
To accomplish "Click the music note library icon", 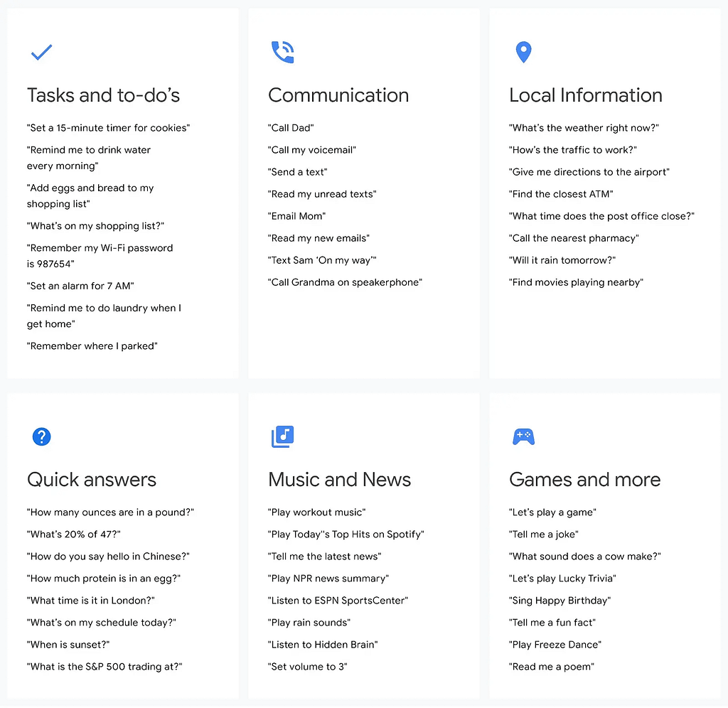I will click(282, 436).
